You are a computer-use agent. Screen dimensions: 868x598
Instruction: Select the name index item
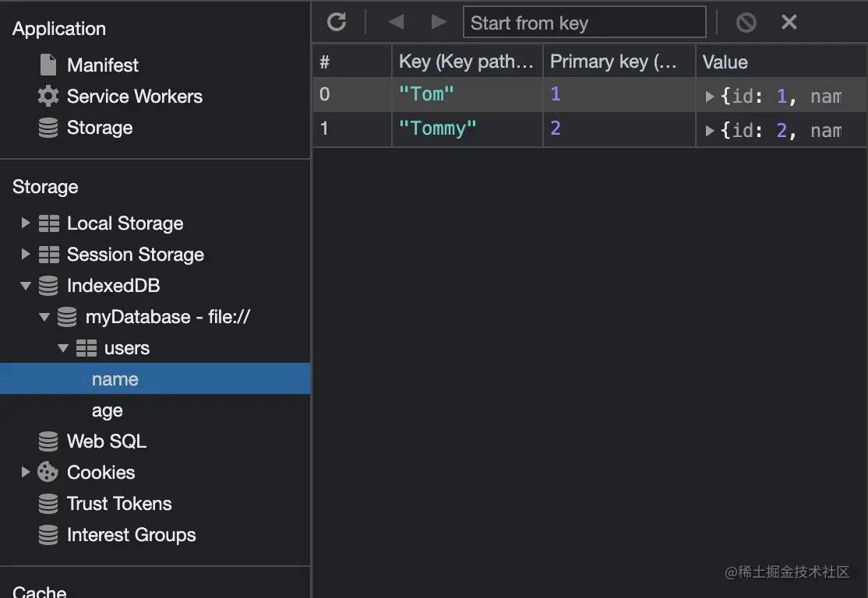(115, 379)
